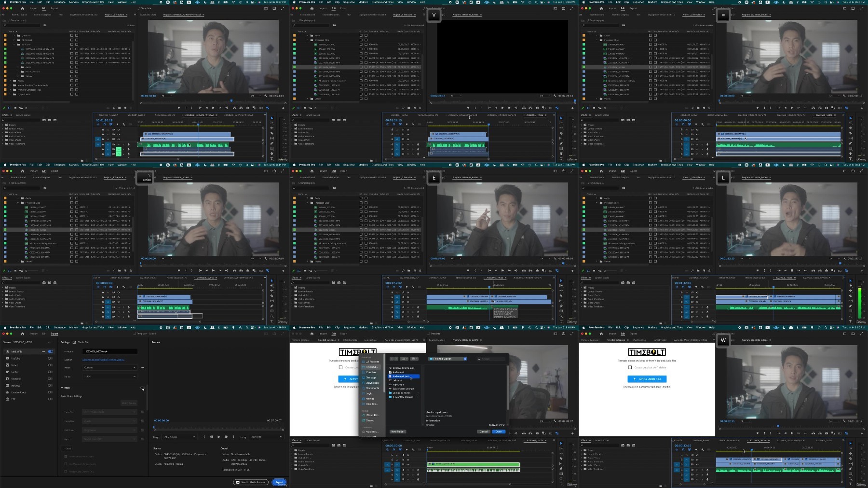Click Step Forward one frame in Export preview
Image resolution: width=868 pixels, height=488 pixels.
(226, 437)
